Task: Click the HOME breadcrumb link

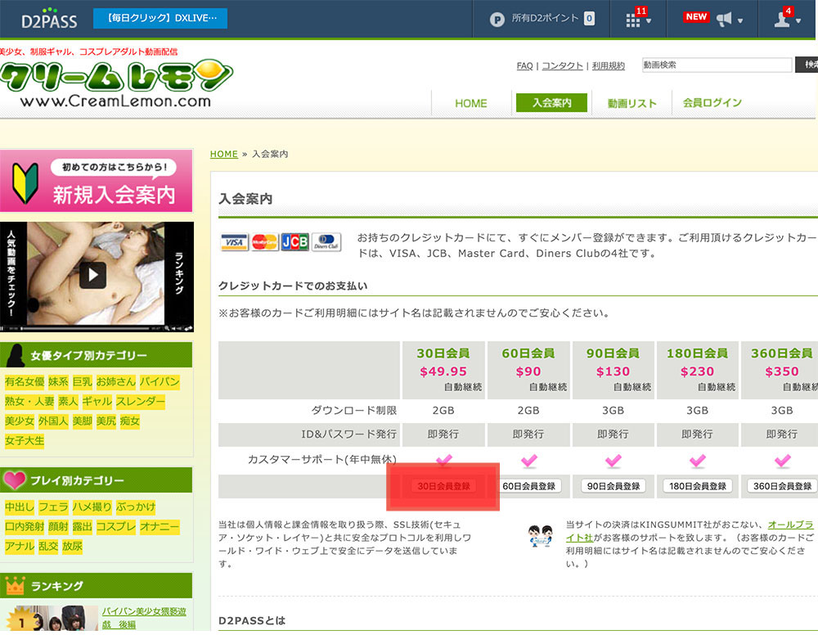Action: coord(223,154)
